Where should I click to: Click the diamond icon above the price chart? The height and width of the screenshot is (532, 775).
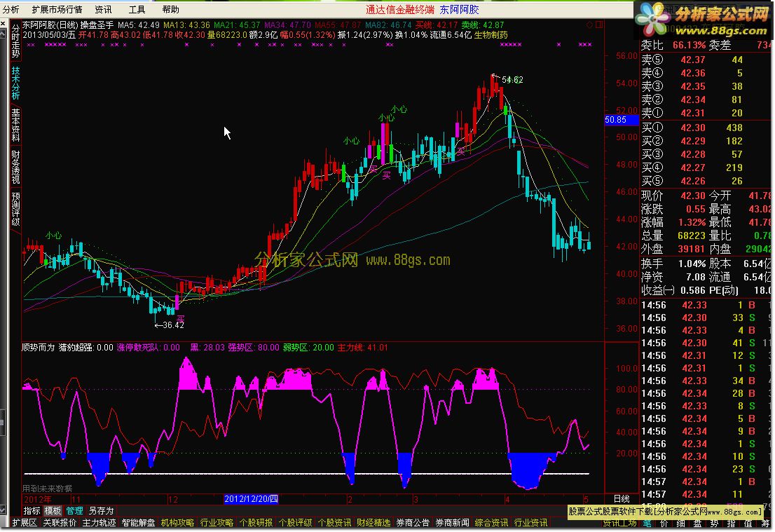[x=589, y=25]
